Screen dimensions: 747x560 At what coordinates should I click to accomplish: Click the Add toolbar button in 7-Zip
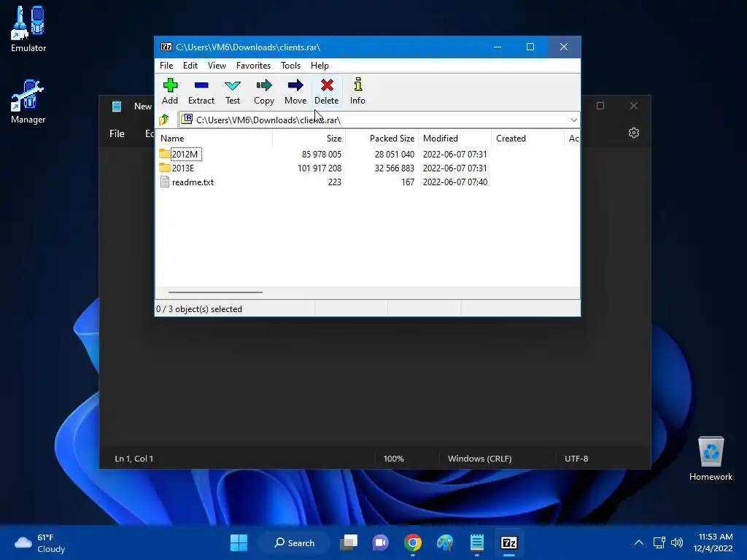[169, 91]
